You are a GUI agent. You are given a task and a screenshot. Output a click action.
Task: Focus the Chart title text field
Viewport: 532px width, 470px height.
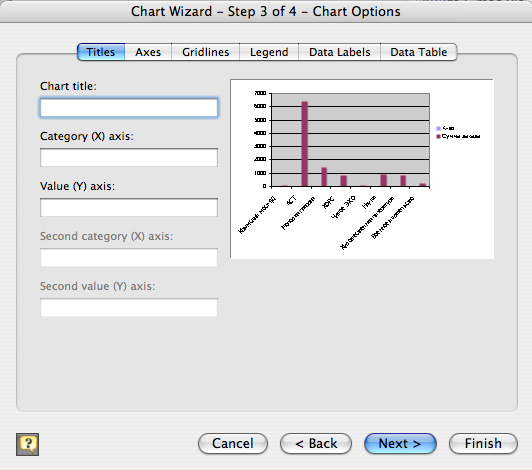[x=129, y=108]
